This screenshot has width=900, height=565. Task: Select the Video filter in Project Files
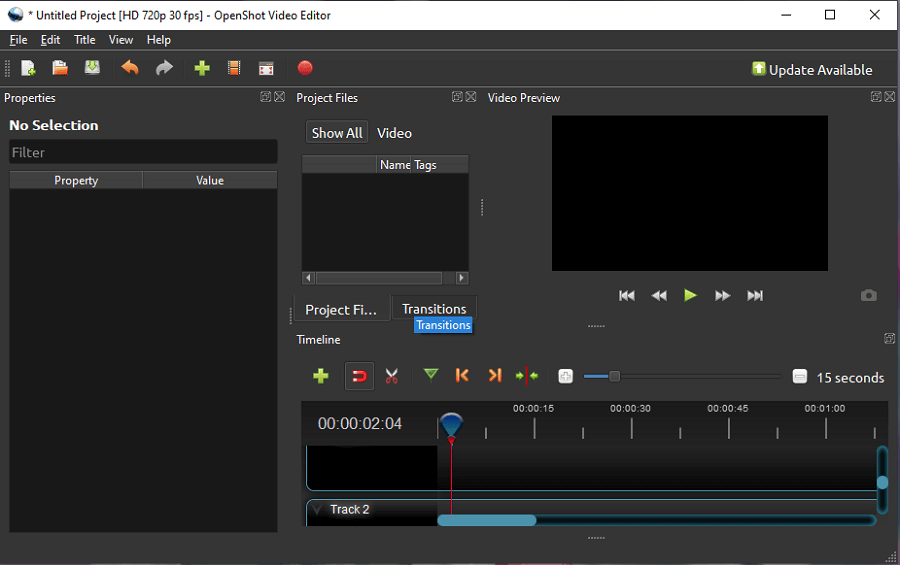[x=394, y=133]
